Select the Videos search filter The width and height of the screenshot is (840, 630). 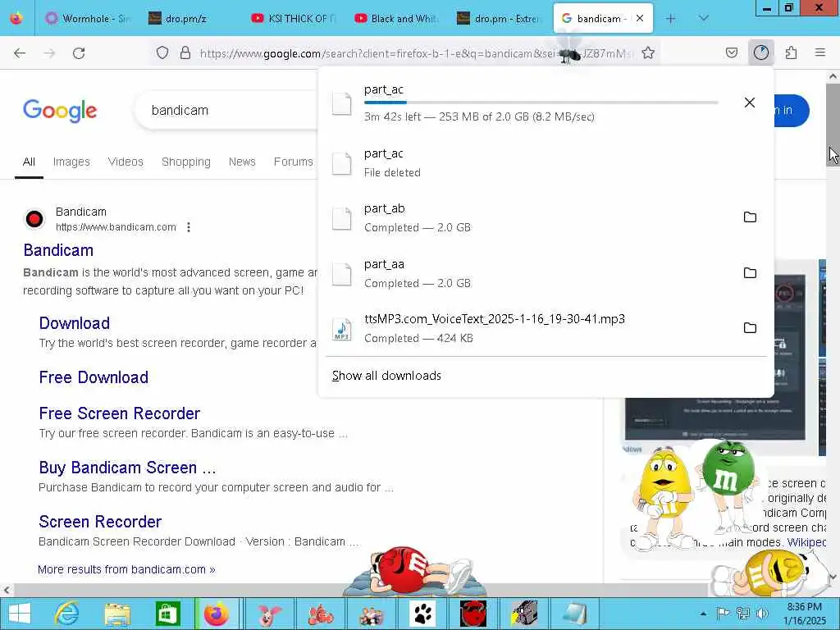(x=126, y=162)
